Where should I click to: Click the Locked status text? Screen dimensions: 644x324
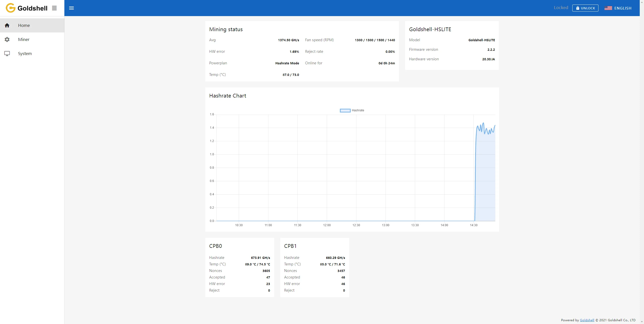(561, 8)
